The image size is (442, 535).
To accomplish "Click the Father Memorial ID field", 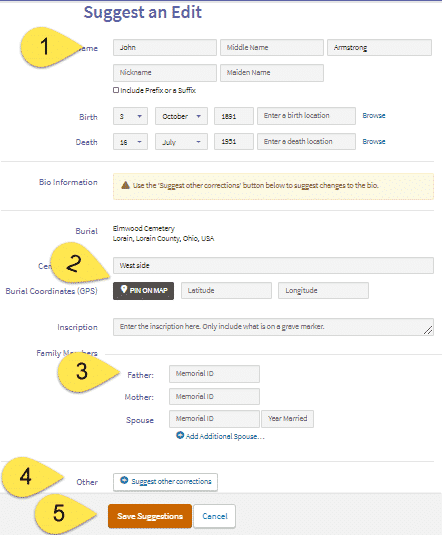I will [x=214, y=374].
